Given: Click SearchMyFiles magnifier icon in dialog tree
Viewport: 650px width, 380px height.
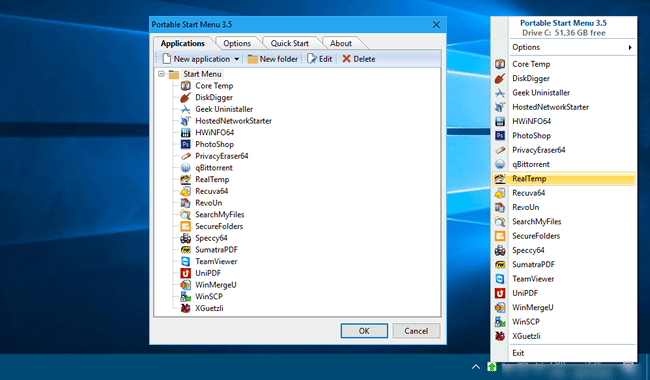Looking at the screenshot, I should [x=185, y=215].
